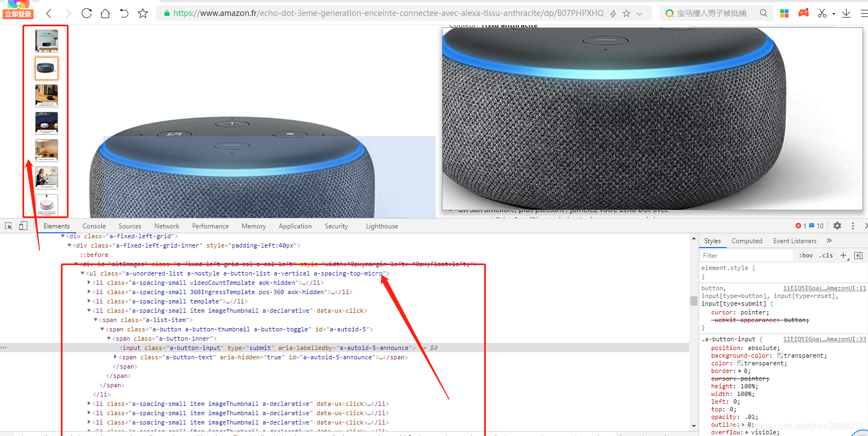This screenshot has width=868, height=436.
Task: Switch to the Lighthouse tab
Action: click(382, 226)
